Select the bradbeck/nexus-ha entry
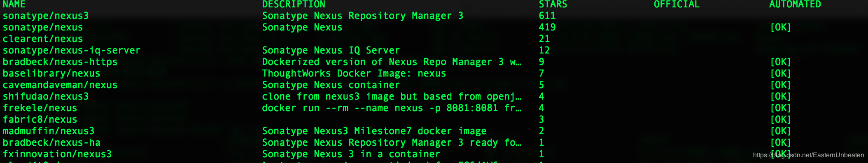The image size is (868, 163). pos(51,143)
